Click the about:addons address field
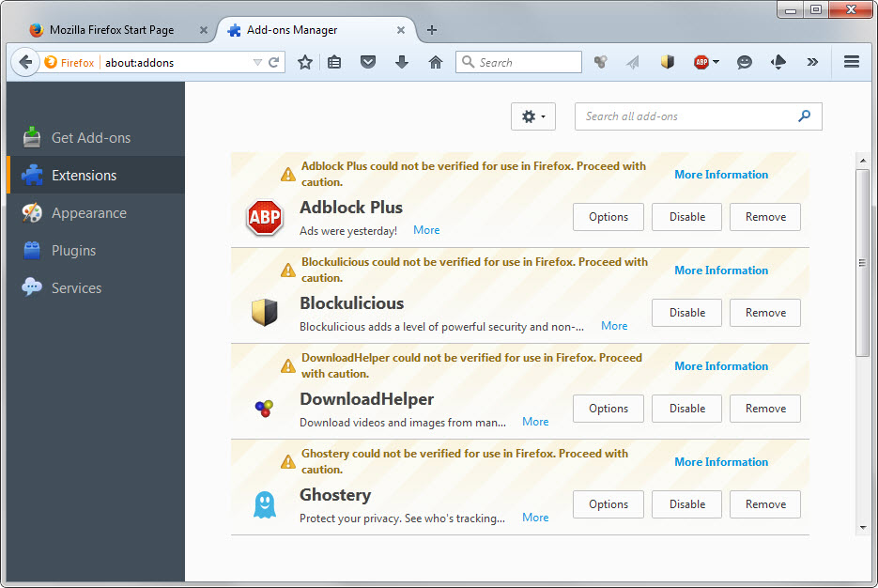 [177, 62]
